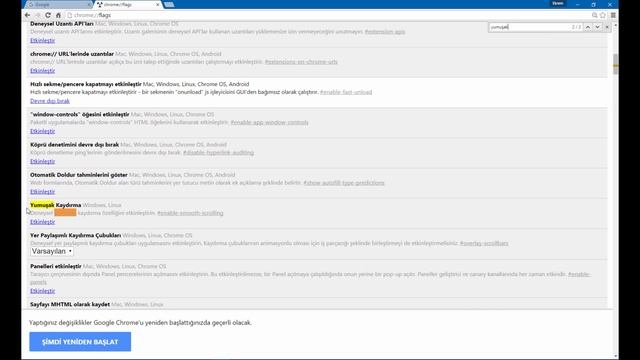Open the #extension-apis anchor link
This screenshot has height=360, width=640.
point(385,32)
